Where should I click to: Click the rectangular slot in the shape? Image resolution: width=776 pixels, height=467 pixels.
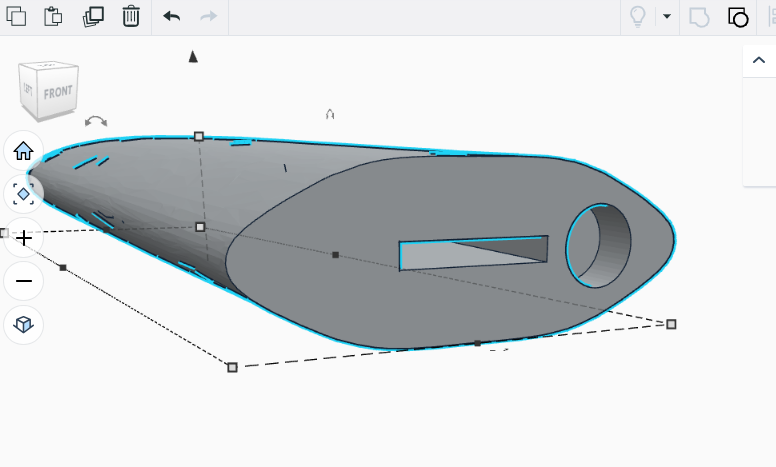[x=474, y=253]
